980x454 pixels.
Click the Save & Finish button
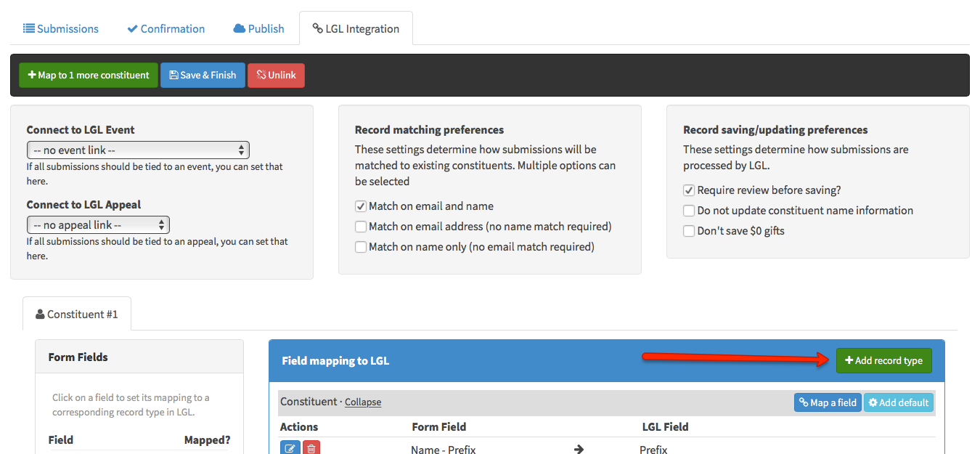click(203, 76)
